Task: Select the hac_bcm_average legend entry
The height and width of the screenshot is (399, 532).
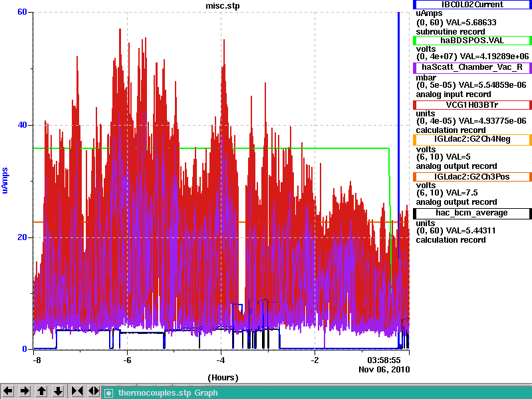Action: pyautogui.click(x=472, y=213)
